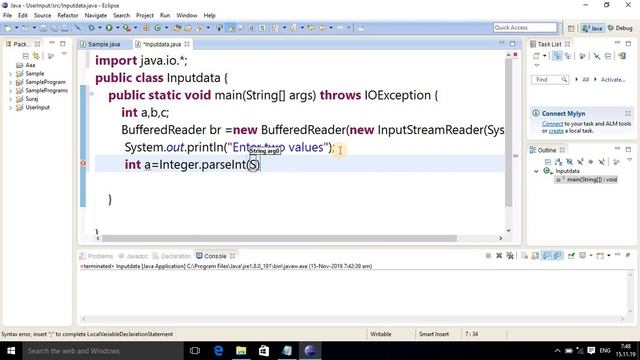Click Remove Launch X icon in Console
The height and width of the screenshot is (360, 640).
tap(499, 256)
